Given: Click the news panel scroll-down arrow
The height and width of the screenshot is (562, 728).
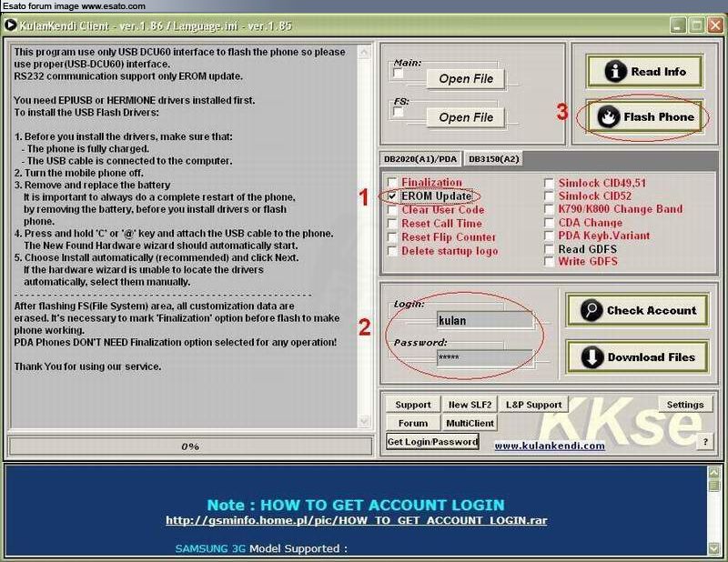Looking at the screenshot, I should coord(714,548).
